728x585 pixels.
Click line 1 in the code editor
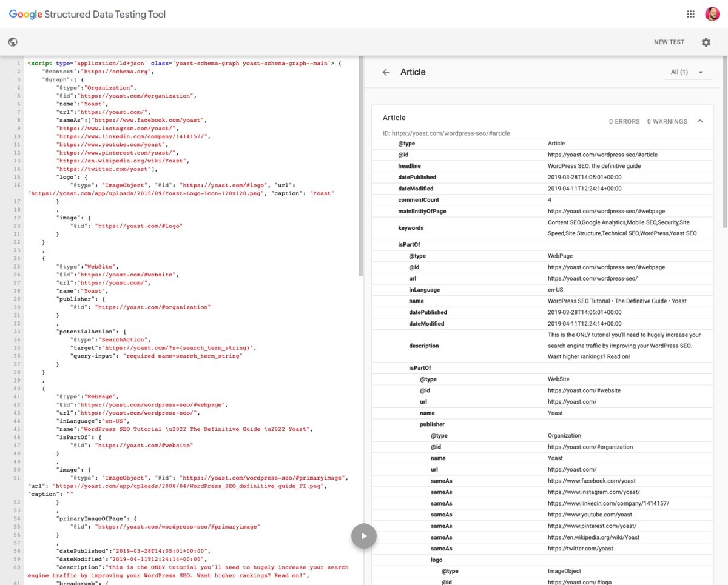point(182,64)
